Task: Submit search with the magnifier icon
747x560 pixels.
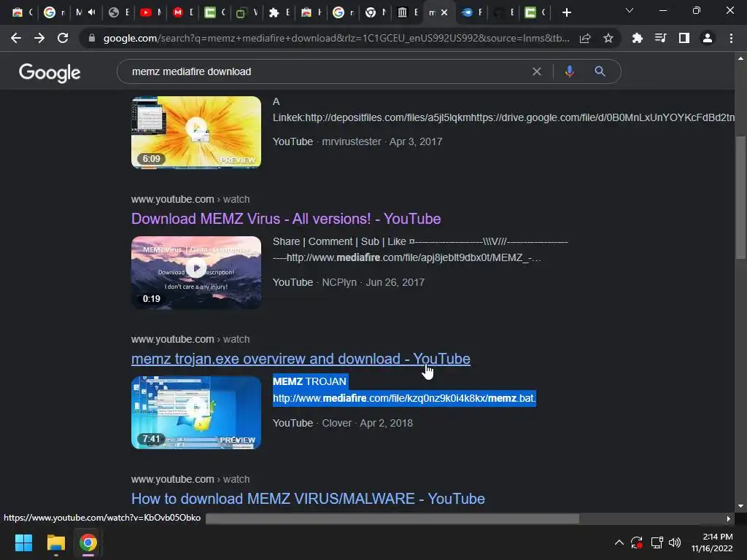Action: pyautogui.click(x=600, y=71)
